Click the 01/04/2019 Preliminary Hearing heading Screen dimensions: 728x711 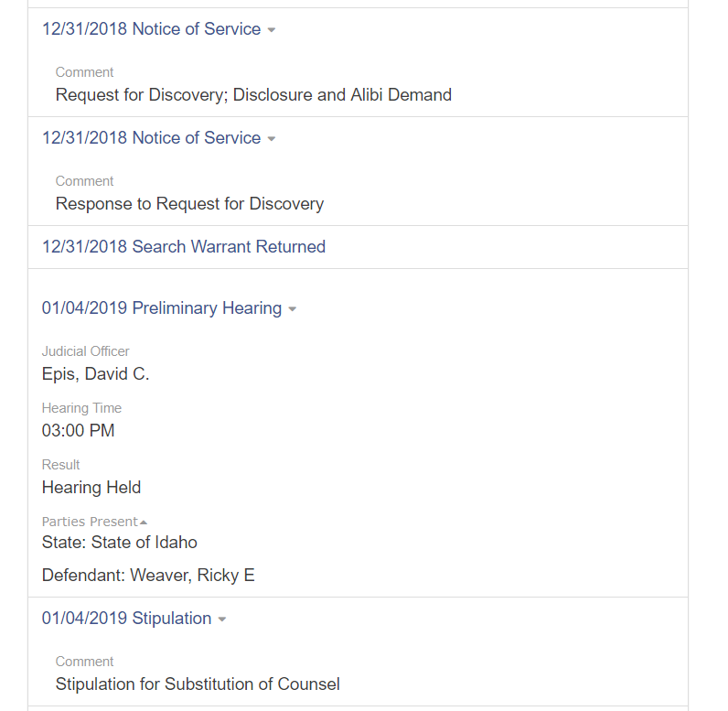pos(161,308)
